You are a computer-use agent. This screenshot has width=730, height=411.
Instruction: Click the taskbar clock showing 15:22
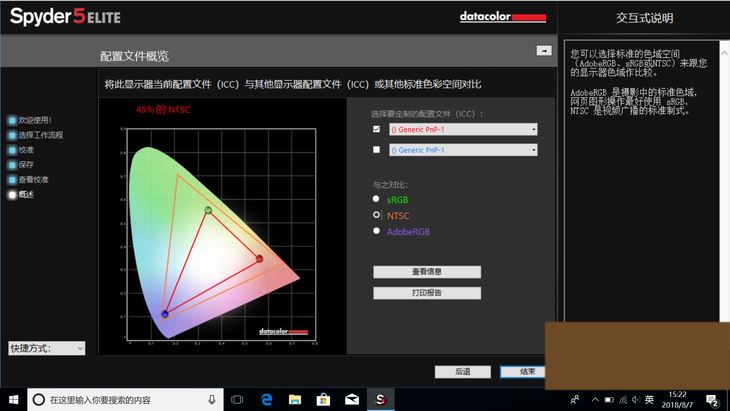tap(677, 400)
